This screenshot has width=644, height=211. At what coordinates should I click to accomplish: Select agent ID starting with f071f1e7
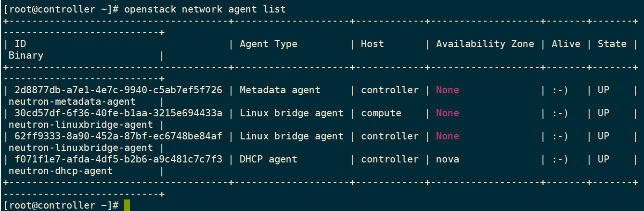[x=118, y=159]
